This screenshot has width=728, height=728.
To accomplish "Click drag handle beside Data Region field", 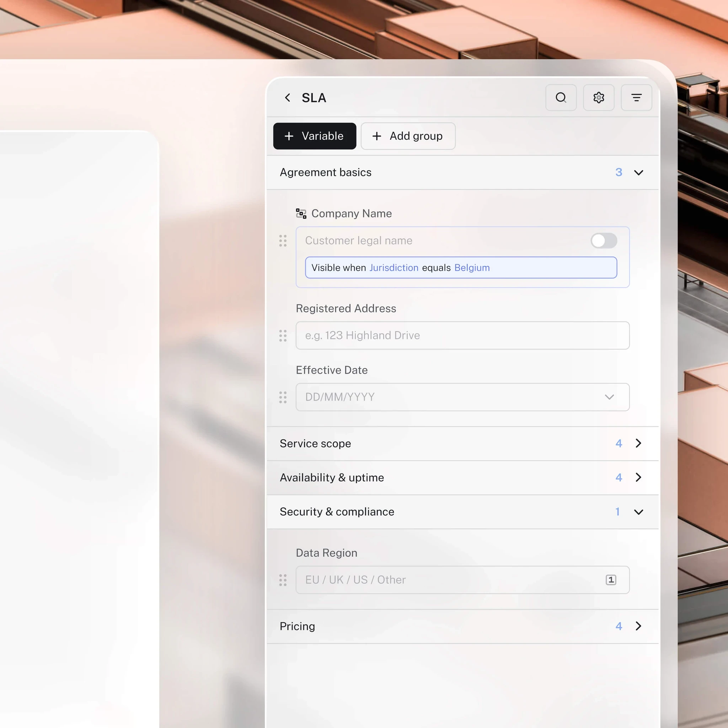I will tap(283, 580).
